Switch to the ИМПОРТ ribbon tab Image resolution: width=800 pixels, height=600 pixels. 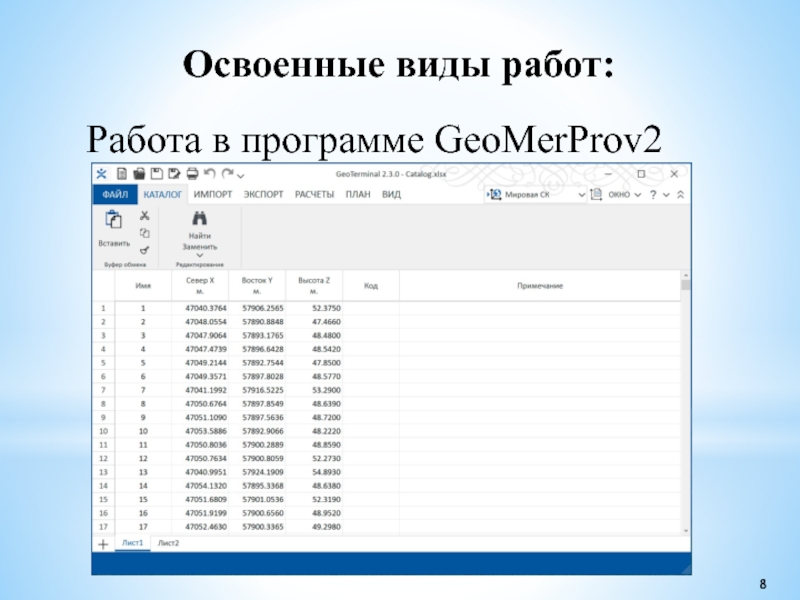pos(213,194)
